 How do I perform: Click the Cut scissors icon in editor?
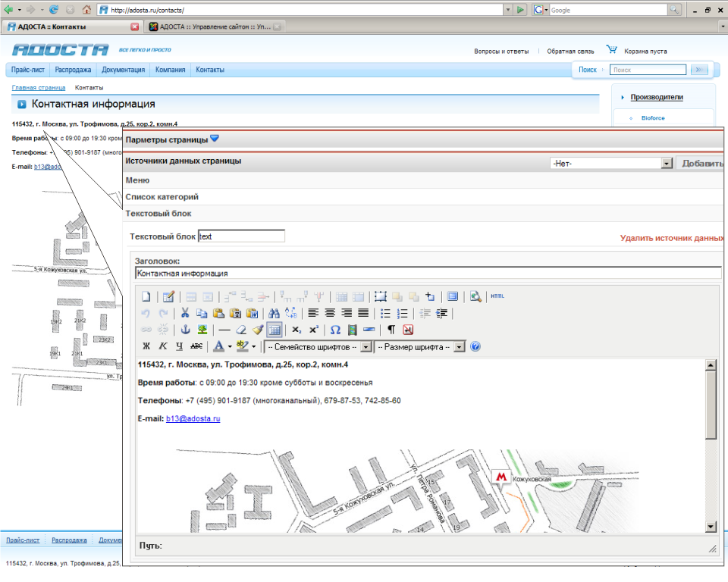tap(185, 313)
